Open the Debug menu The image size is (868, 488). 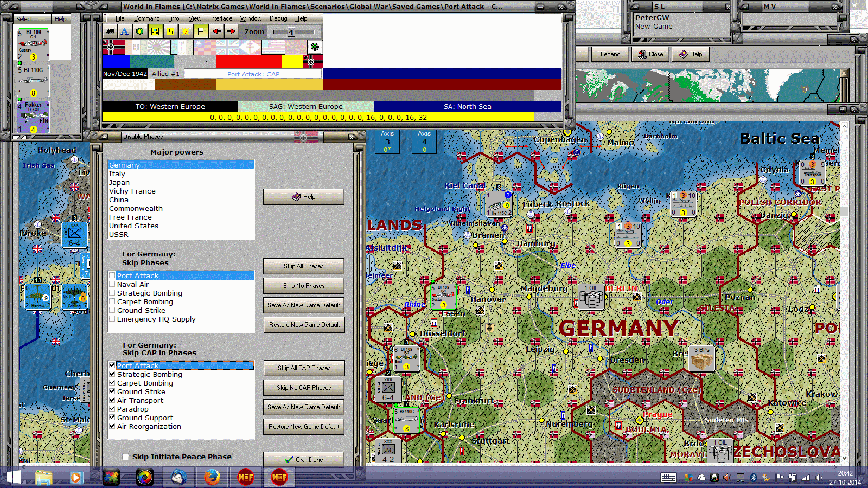coord(278,18)
